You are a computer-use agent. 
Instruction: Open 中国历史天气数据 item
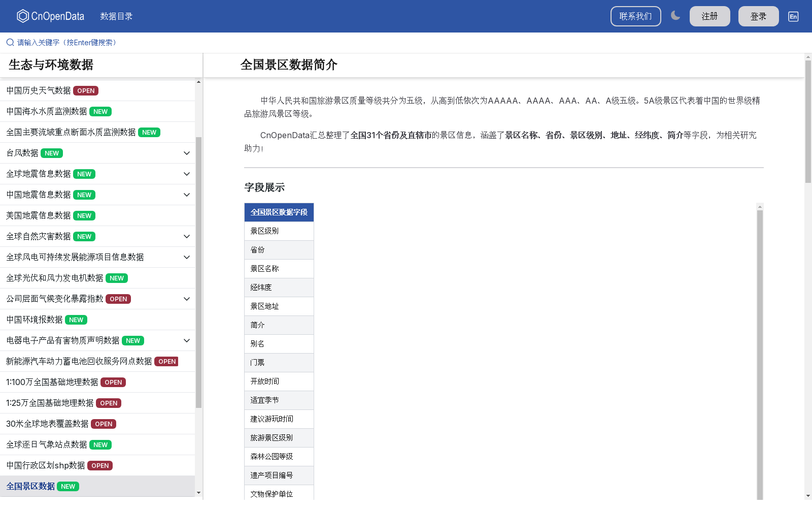97,90
